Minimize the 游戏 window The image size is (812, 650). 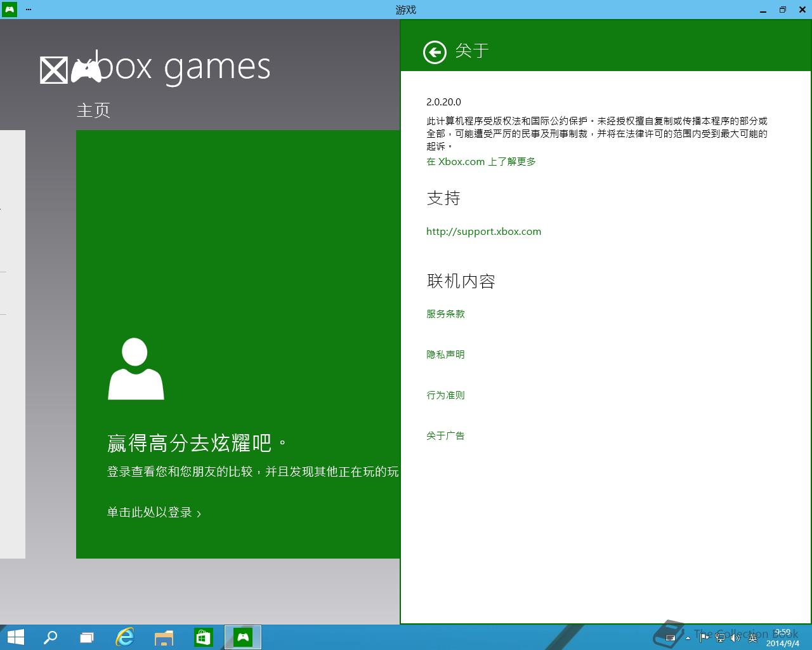tap(763, 10)
